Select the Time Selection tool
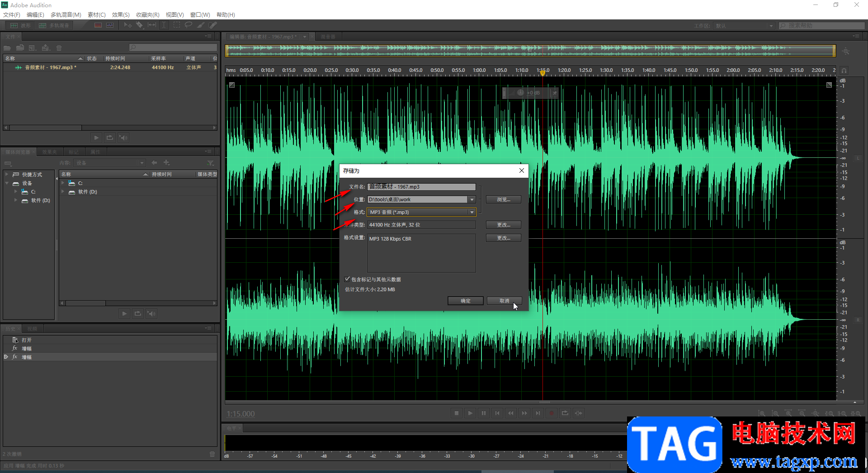This screenshot has width=868, height=473. pos(164,25)
